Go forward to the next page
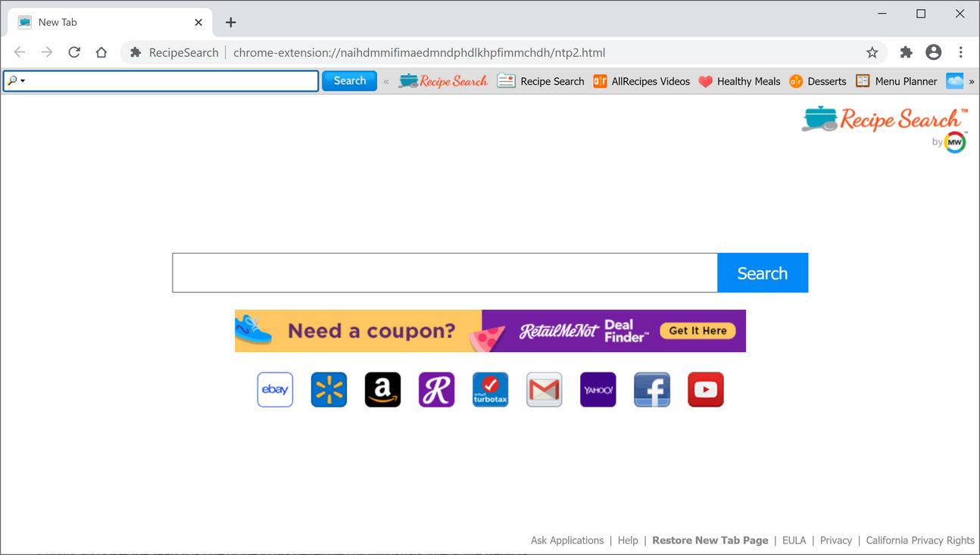 [47, 52]
